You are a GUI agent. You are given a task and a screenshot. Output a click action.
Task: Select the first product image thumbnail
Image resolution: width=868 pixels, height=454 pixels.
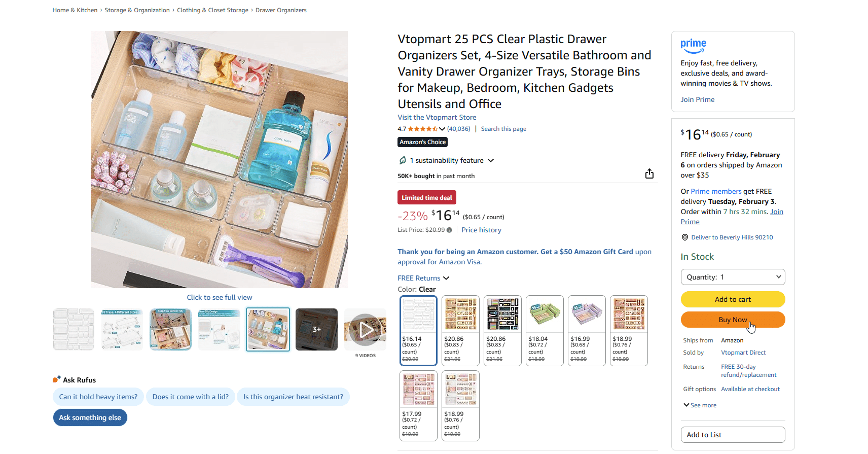tap(74, 330)
